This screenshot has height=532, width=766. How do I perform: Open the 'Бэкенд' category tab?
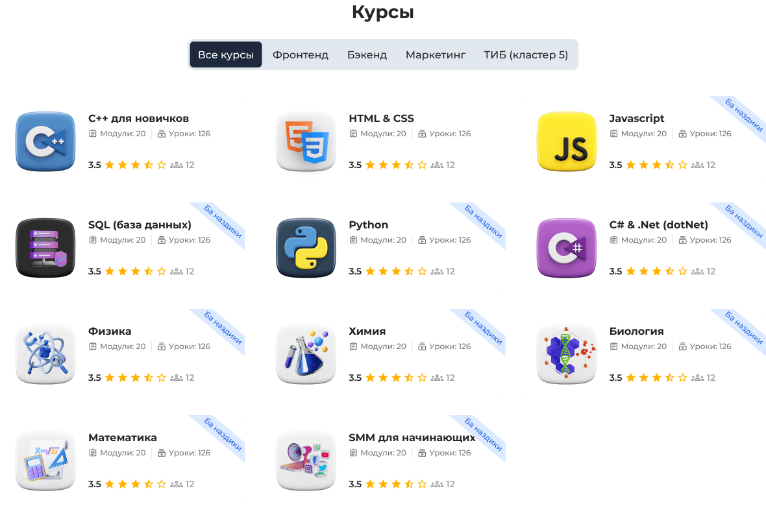coord(367,54)
